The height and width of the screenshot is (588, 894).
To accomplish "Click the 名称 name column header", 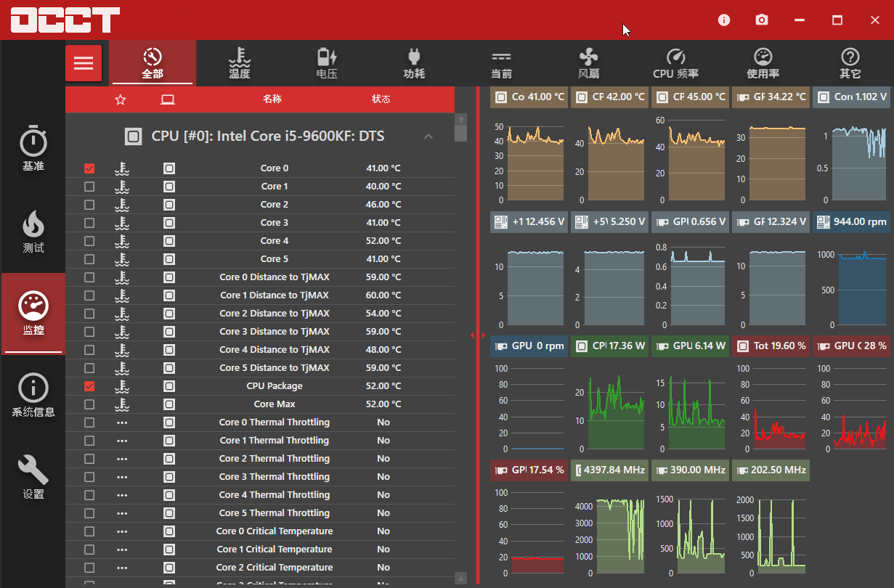I will [272, 99].
